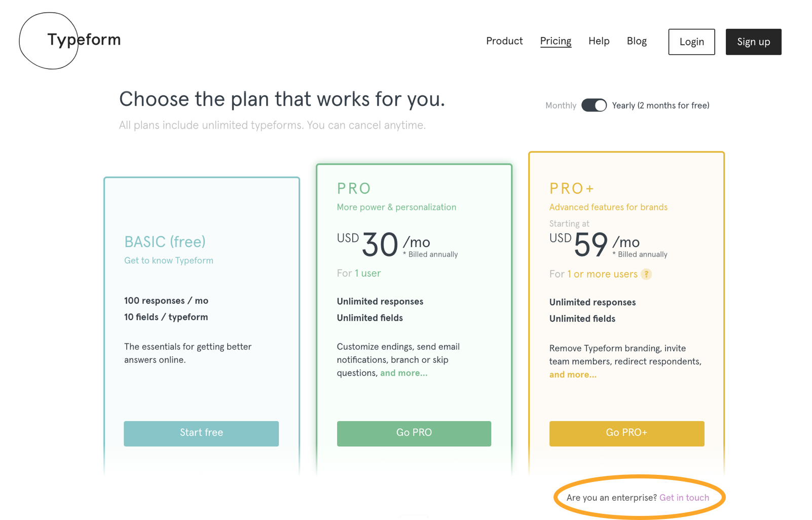
Task: Click the Get in touch enterprise link
Action: point(684,498)
